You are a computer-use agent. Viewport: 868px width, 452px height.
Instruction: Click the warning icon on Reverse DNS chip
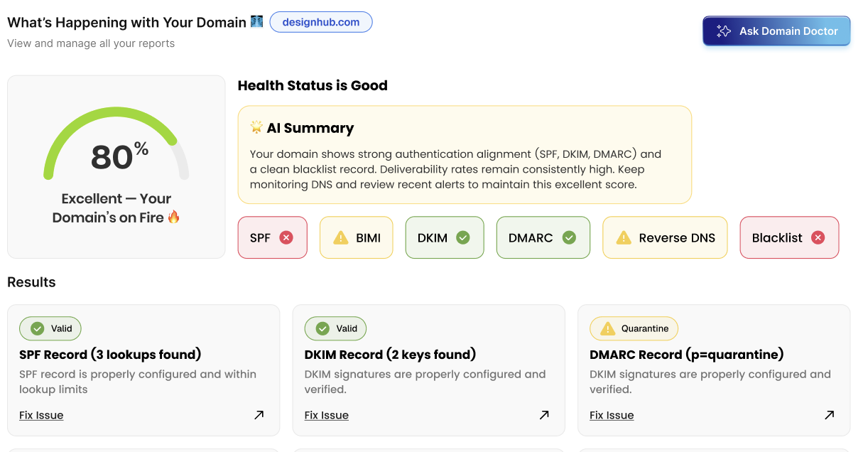(624, 237)
